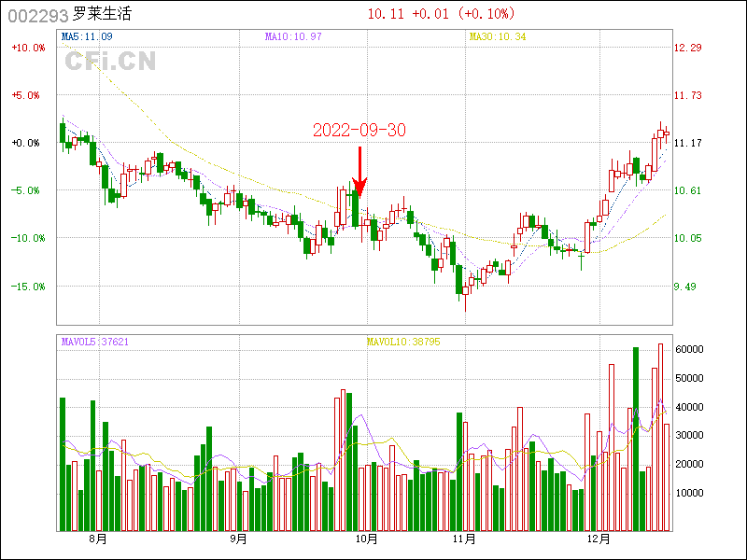The height and width of the screenshot is (560, 747).
Task: Select the 2022-09-30 date annotation
Action: pos(359,131)
